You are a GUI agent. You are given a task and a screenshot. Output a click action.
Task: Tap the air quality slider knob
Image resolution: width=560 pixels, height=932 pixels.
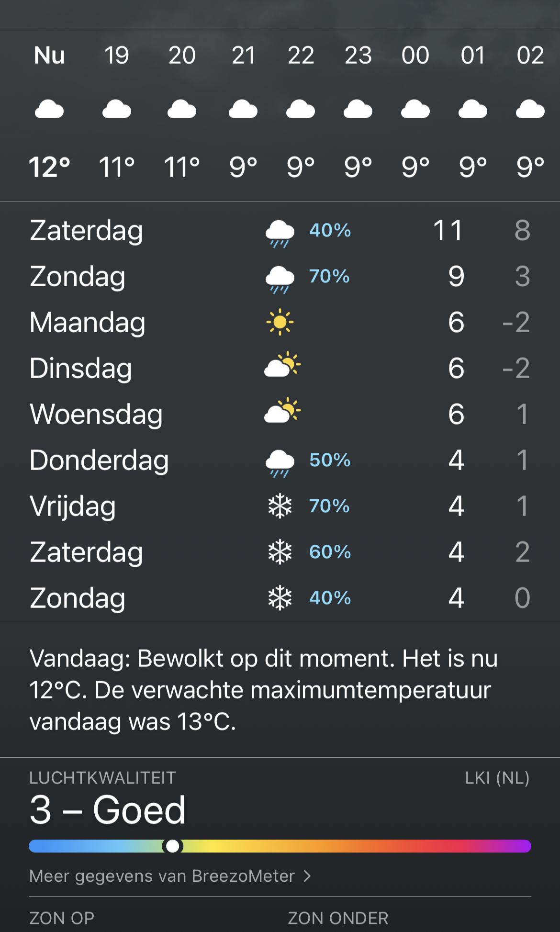[172, 846]
